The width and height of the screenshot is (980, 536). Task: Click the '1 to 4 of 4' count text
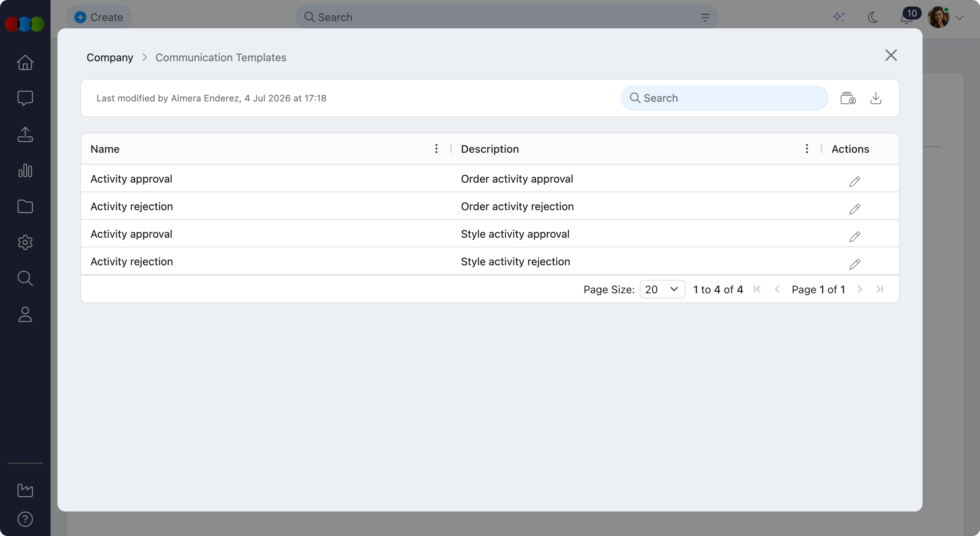(x=718, y=289)
